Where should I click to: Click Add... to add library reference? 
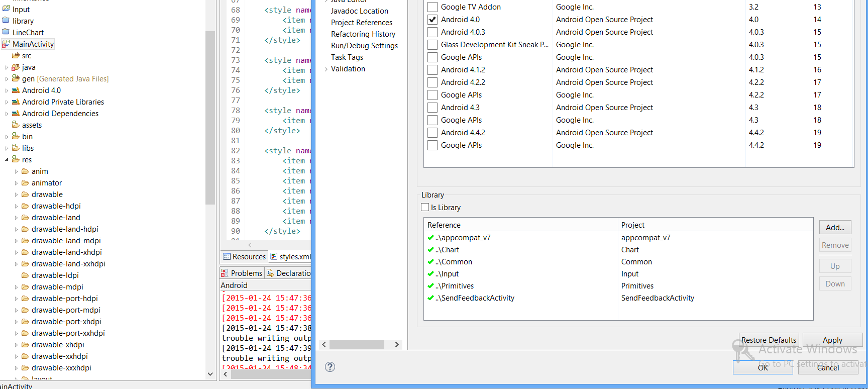point(835,227)
